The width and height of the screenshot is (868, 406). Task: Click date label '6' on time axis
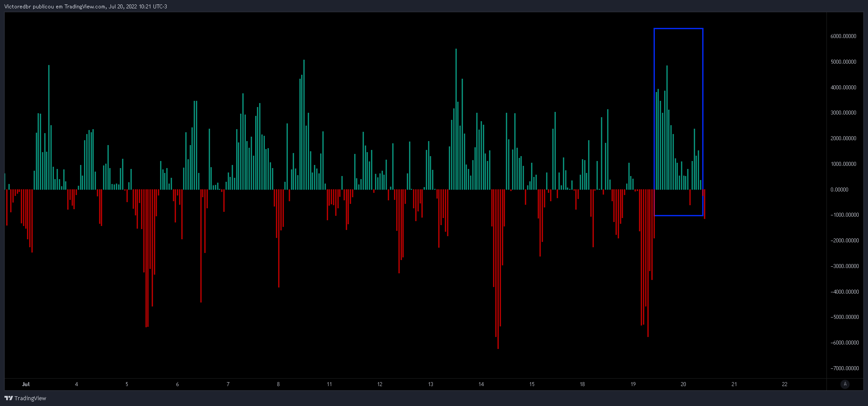coord(177,384)
